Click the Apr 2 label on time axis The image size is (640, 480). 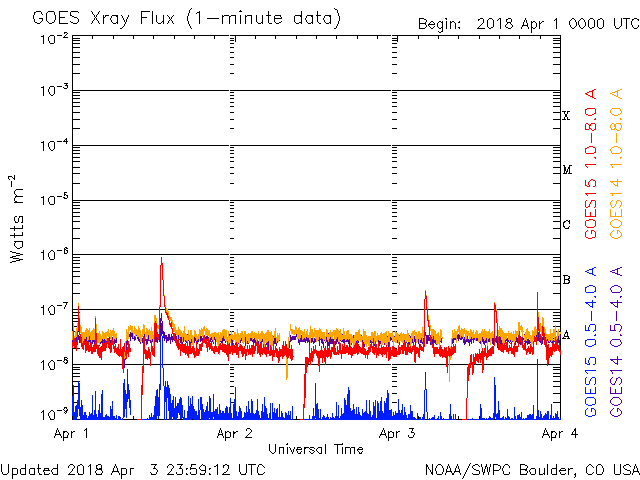click(x=234, y=434)
